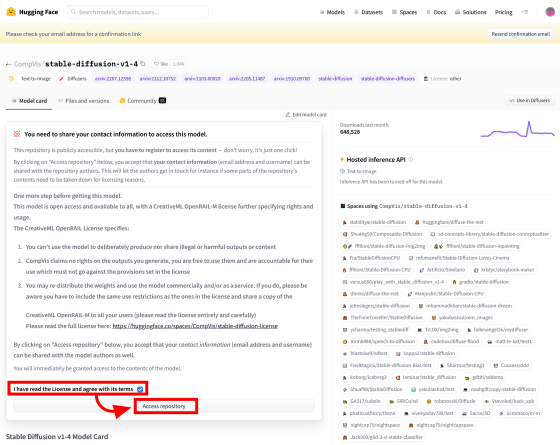The height and width of the screenshot is (445, 560).
Task: Open the arxiv:2207.12598 tag
Action: [113, 79]
